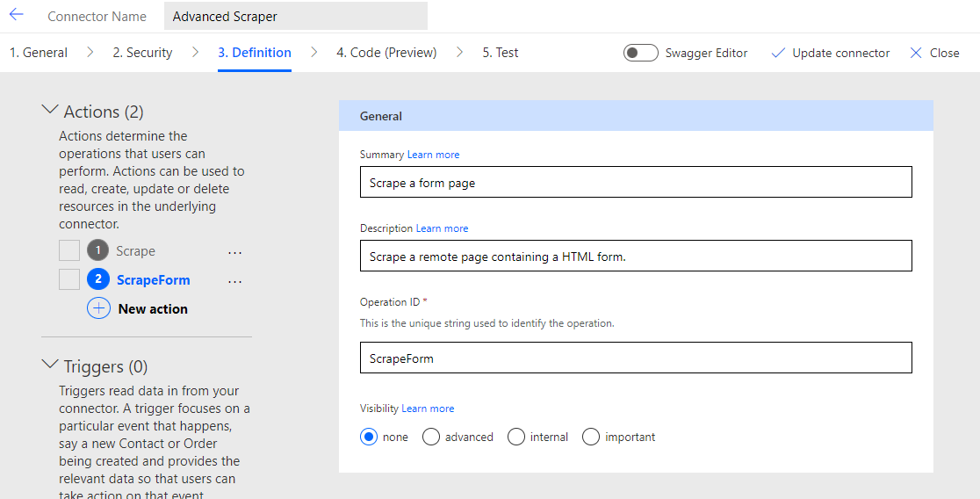The image size is (980, 499).
Task: Collapse the Actions section chevron
Action: coord(50,111)
